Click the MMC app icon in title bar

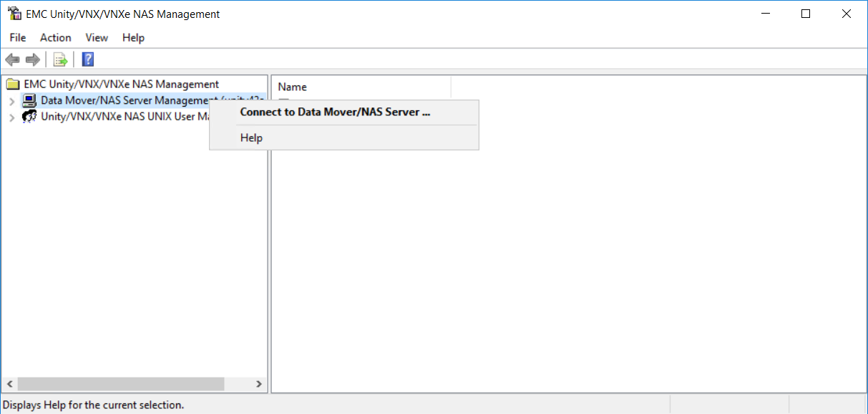(x=14, y=14)
